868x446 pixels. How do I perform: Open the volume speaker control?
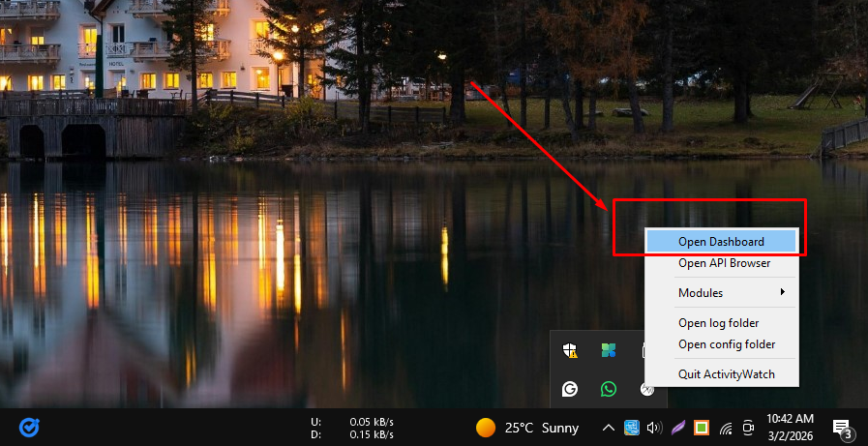[x=655, y=428]
